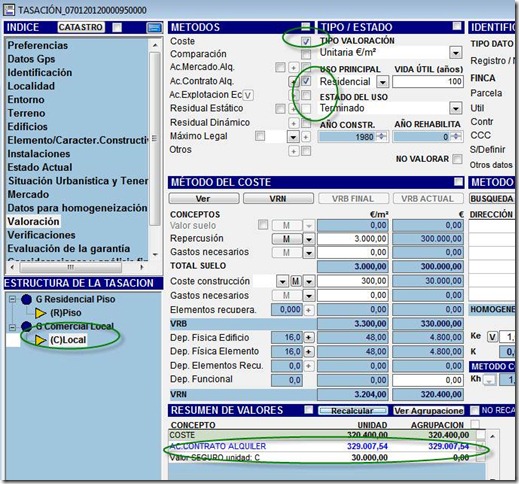
Task: Click the blue circle of G Residencial Piso
Action: point(26,299)
